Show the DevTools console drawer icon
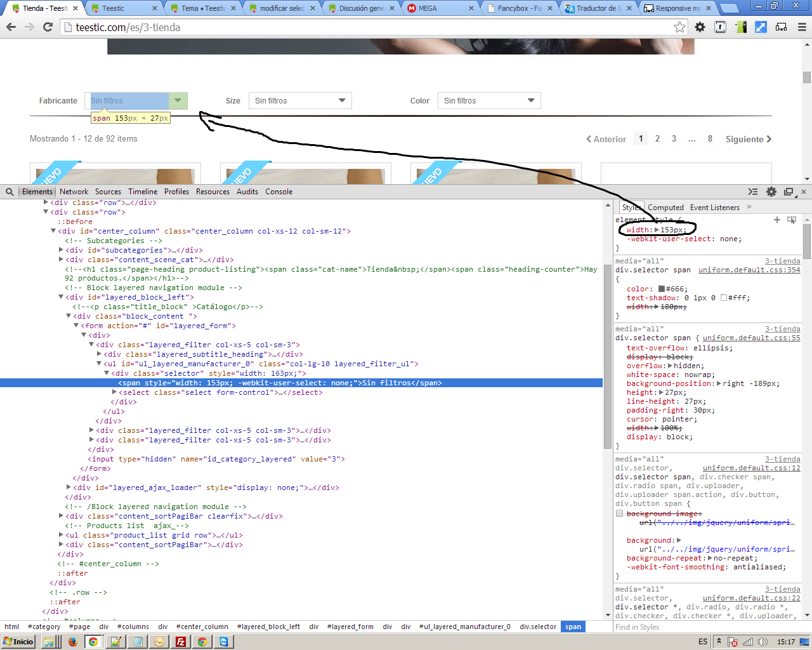 pyautogui.click(x=753, y=192)
